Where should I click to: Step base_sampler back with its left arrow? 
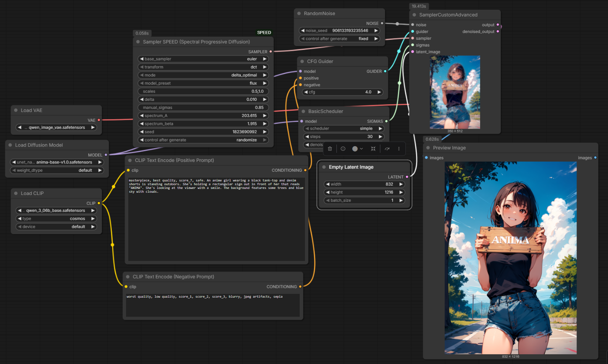click(142, 59)
